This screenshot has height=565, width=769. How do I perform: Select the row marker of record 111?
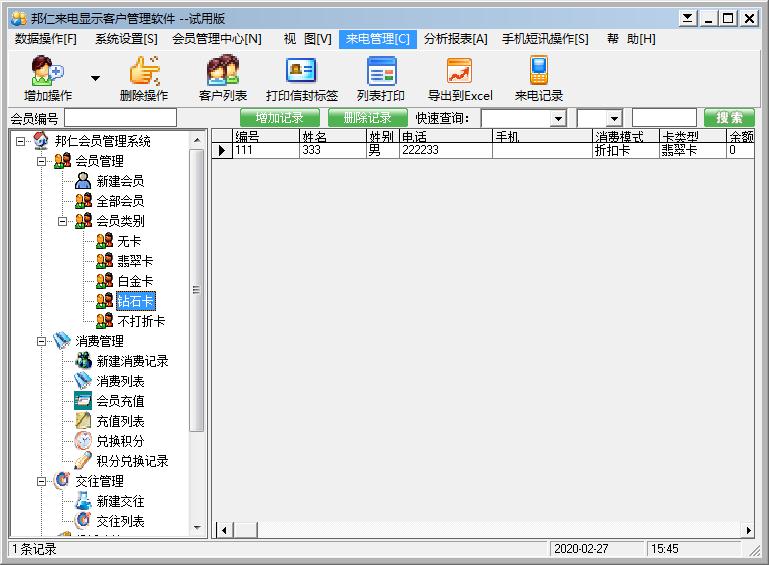(x=222, y=151)
